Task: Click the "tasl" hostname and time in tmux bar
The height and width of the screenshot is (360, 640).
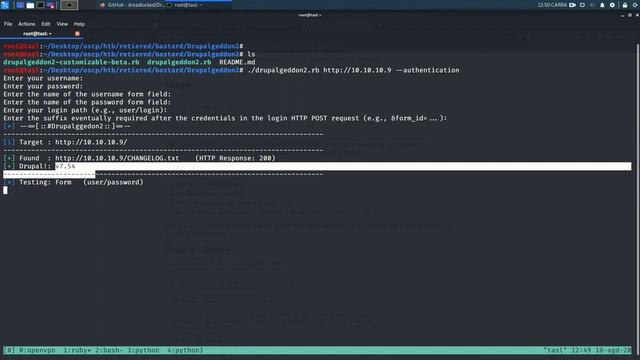Action: pyautogui.click(x=587, y=350)
